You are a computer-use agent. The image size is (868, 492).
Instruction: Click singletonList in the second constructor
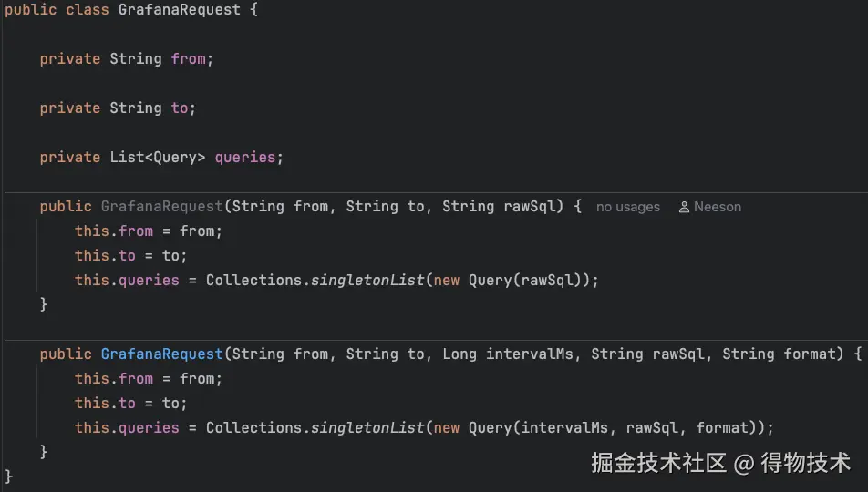[367, 428]
